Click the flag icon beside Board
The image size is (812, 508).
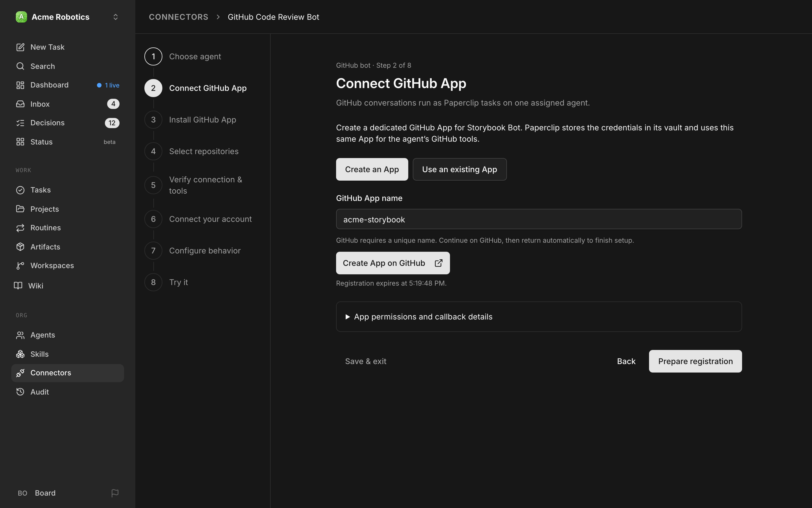115,493
